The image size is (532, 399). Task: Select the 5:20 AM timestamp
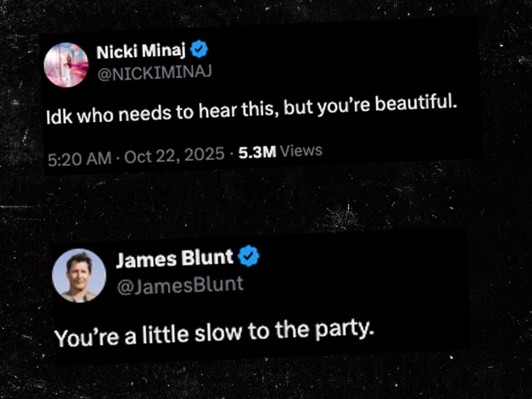(x=80, y=159)
